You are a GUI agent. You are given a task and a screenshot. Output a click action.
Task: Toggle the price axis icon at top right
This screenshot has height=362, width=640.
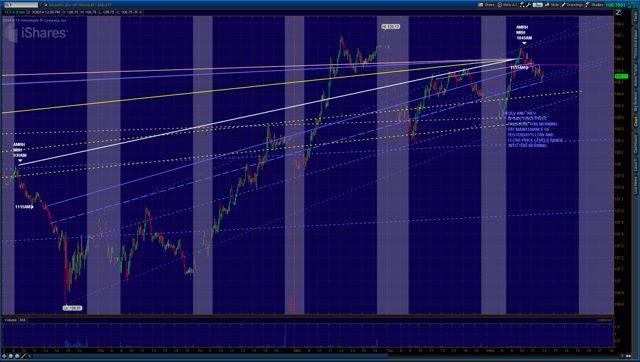tap(618, 12)
